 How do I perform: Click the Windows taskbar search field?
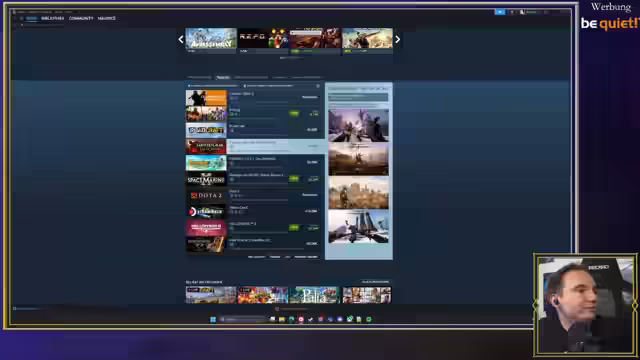(244, 319)
